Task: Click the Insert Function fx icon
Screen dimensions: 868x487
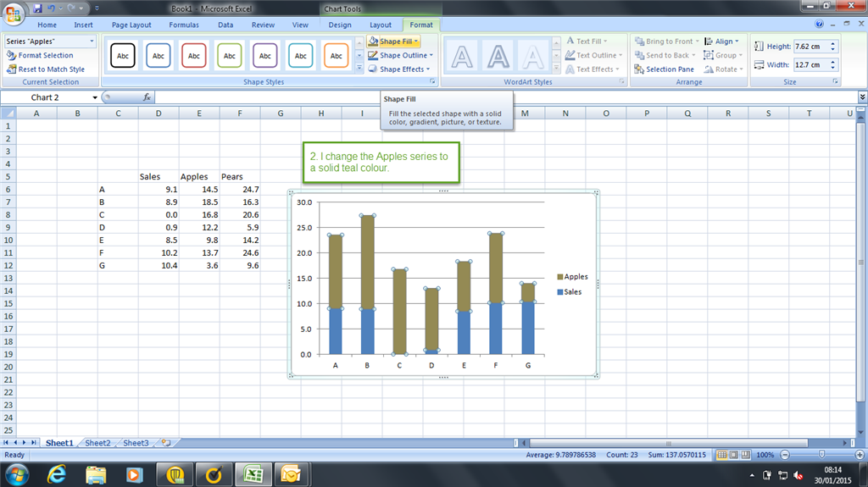Action: coord(147,97)
